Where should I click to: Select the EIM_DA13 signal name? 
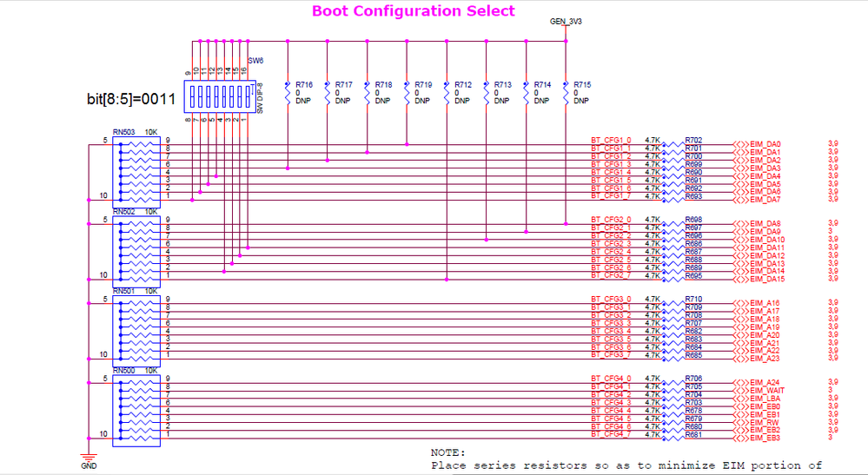(767, 264)
